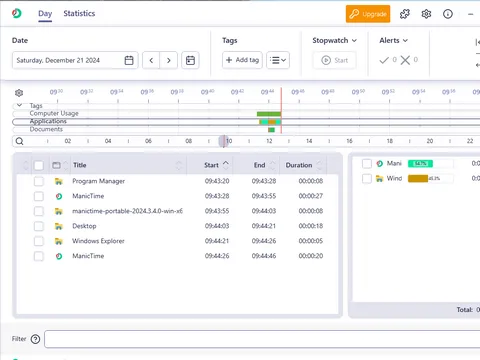This screenshot has width=480, height=360.
Task: Click the Add tag button
Action: (242, 60)
